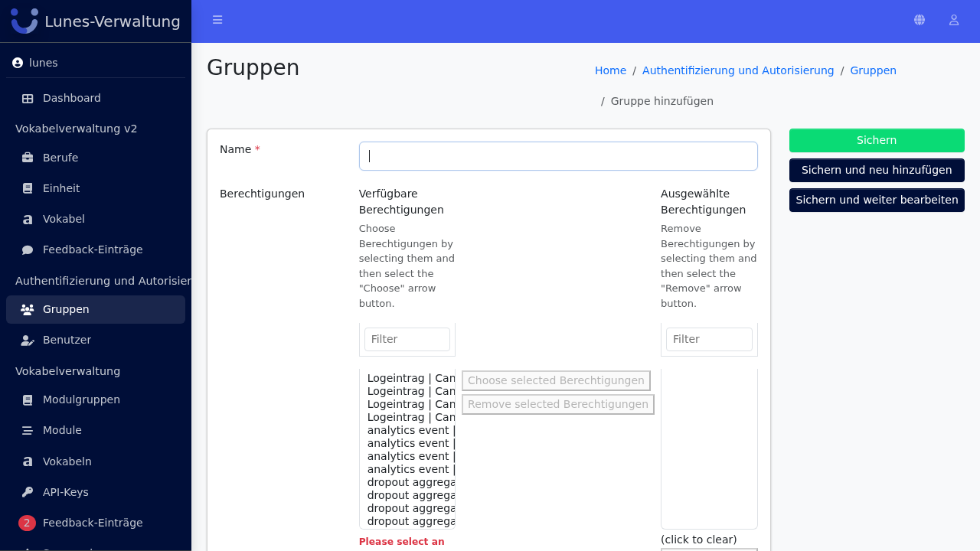Screen dimensions: 980x551
Task: Open Modulgruppen in the sidebar
Action: 96,399
